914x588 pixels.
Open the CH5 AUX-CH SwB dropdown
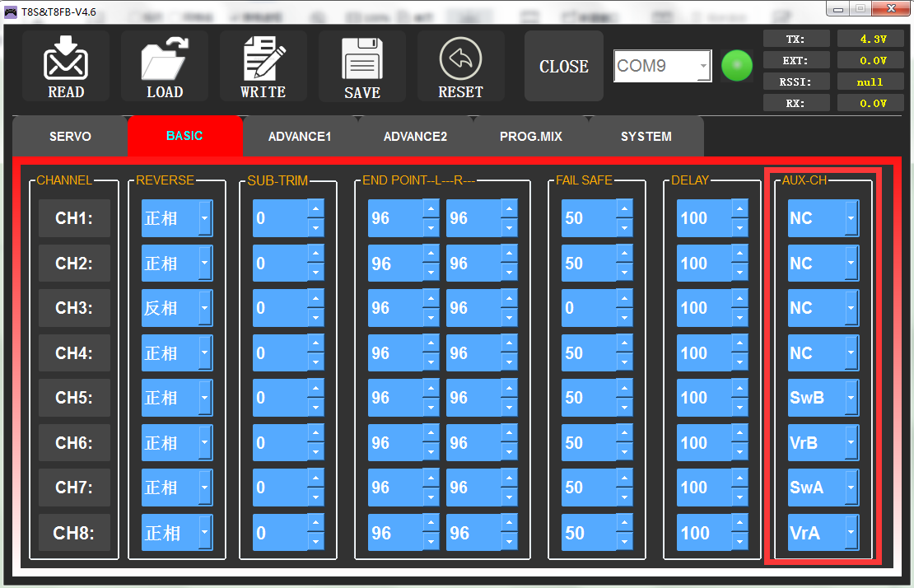[851, 398]
